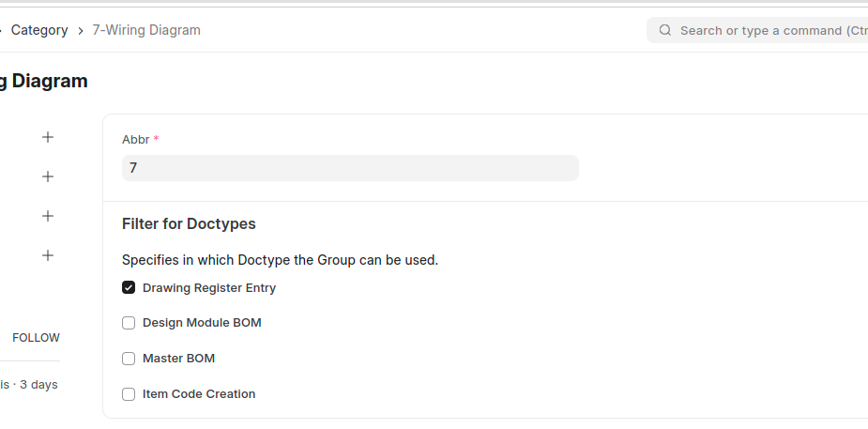Open the Category breadcrumb
Screen dimensions: 868x429
point(39,30)
